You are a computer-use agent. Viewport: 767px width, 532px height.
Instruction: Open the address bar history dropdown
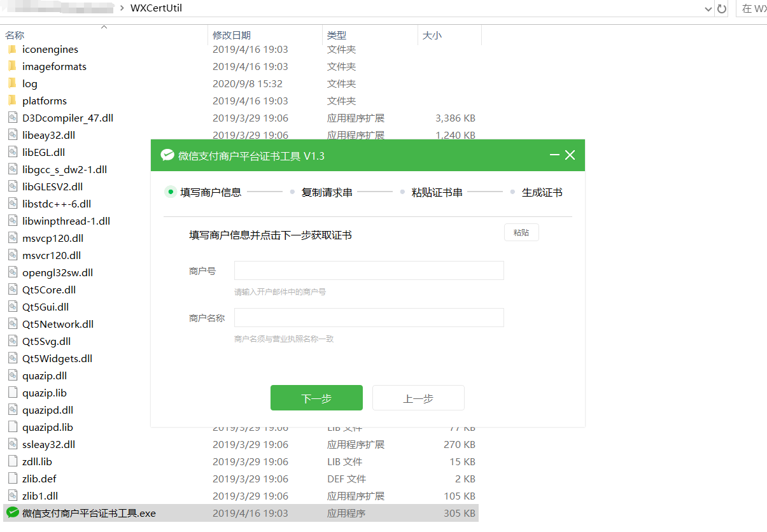708,9
